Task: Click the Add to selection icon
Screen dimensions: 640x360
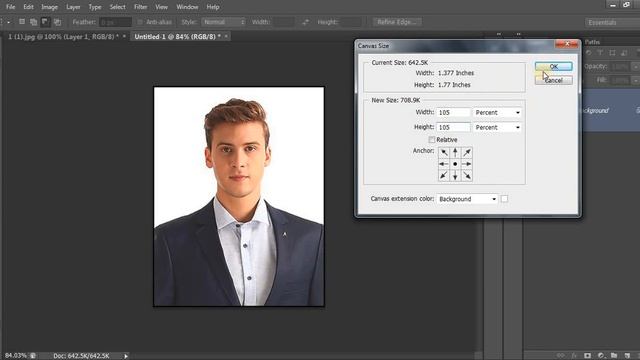Action: click(x=33, y=22)
